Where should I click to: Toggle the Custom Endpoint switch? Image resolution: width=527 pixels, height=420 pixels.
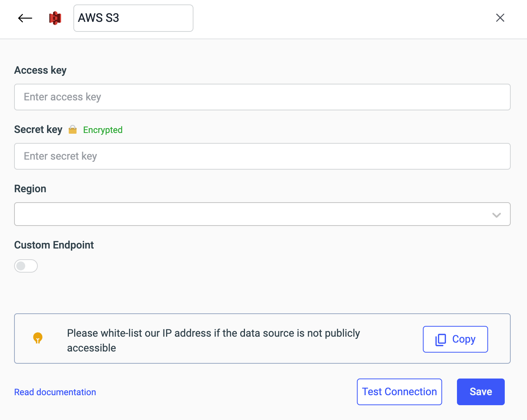coord(26,266)
